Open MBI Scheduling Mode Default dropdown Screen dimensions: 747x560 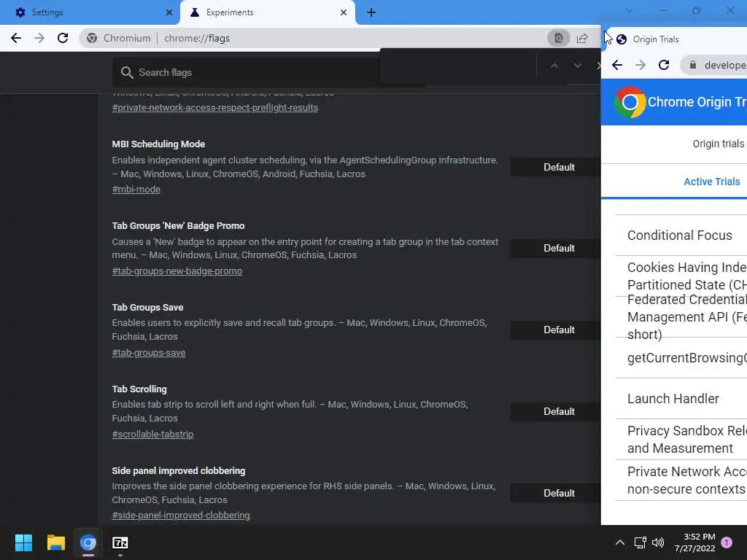point(555,167)
